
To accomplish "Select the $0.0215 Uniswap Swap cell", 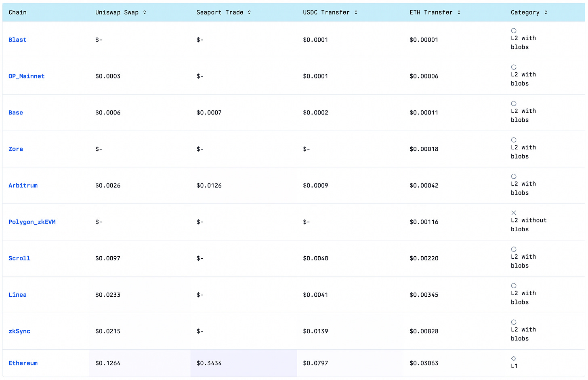I will pyautogui.click(x=140, y=331).
